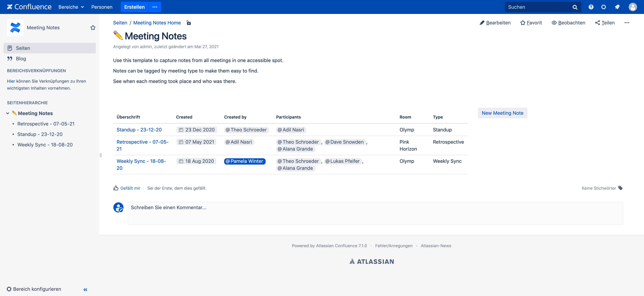Open the help question mark menu
Viewport: 644px width, 296px height.
pos(591,7)
